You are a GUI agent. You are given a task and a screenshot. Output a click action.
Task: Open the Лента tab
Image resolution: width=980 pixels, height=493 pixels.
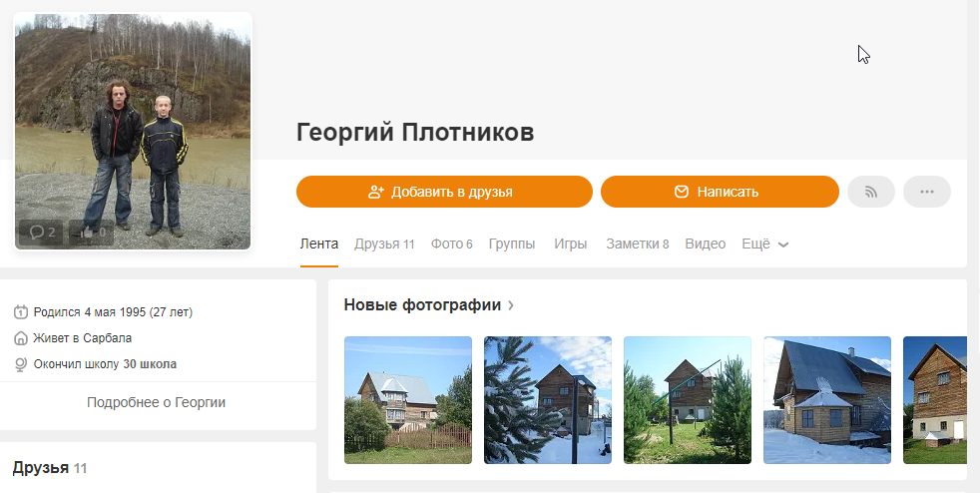[318, 244]
